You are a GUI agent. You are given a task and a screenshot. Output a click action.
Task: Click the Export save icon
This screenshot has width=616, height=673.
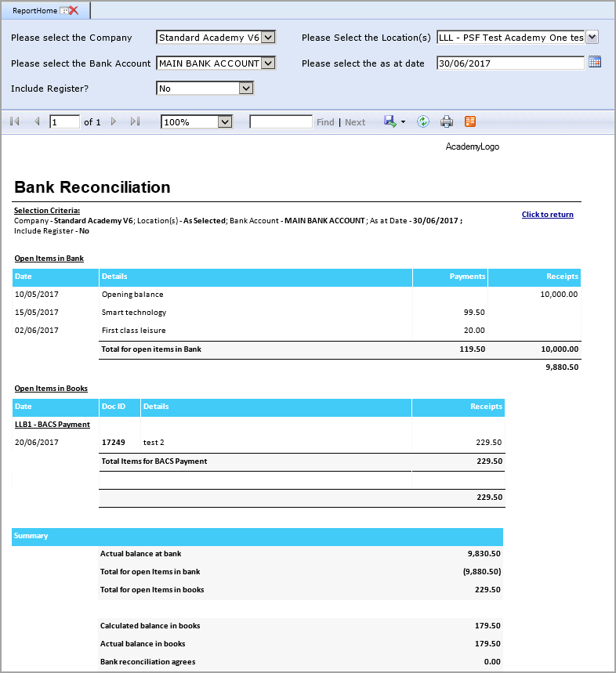(x=390, y=121)
